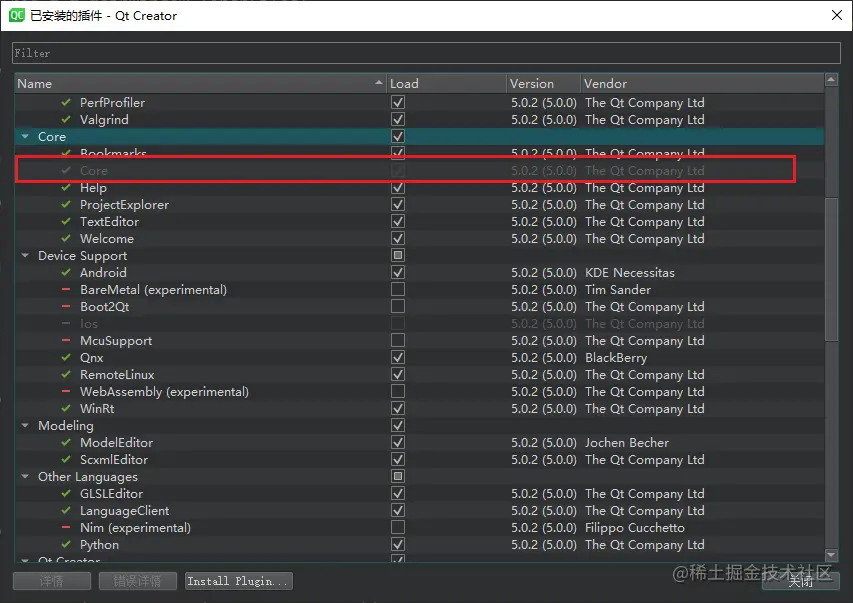The image size is (853, 603).
Task: Click the Qt Creator logo in title bar
Action: [x=17, y=15]
